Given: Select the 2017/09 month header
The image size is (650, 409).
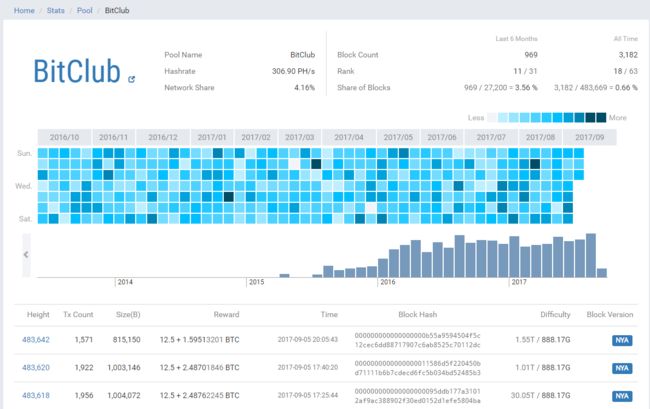Looking at the screenshot, I should [589, 137].
